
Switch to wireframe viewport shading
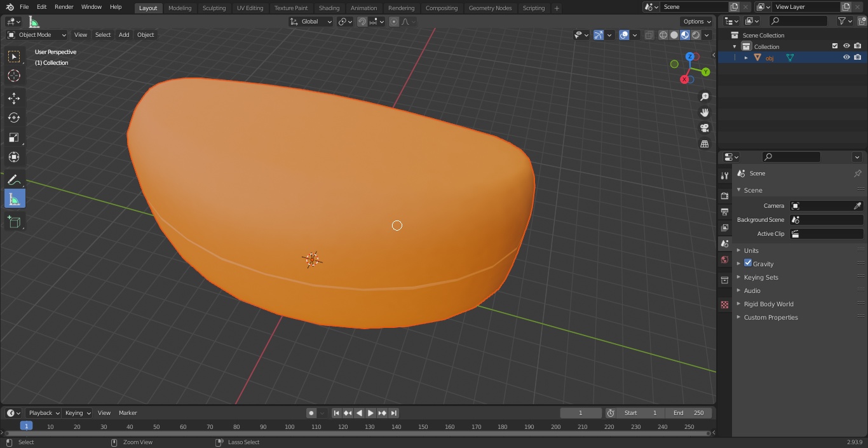click(x=663, y=35)
